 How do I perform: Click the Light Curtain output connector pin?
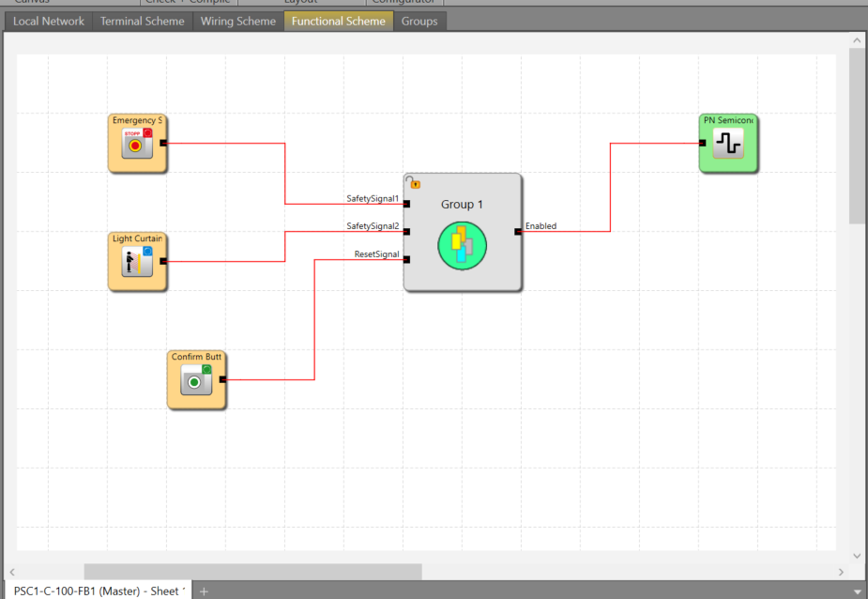(162, 261)
